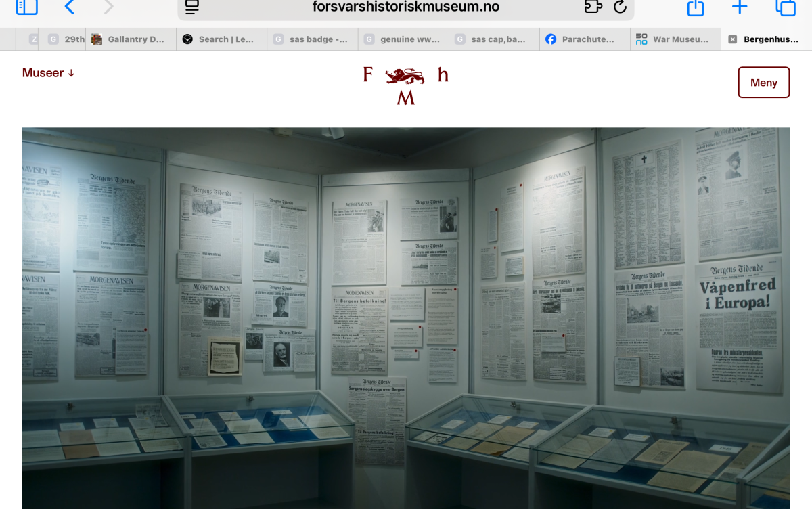This screenshot has width=812, height=509.
Task: Open the Search | Le... tab
Action: point(220,39)
